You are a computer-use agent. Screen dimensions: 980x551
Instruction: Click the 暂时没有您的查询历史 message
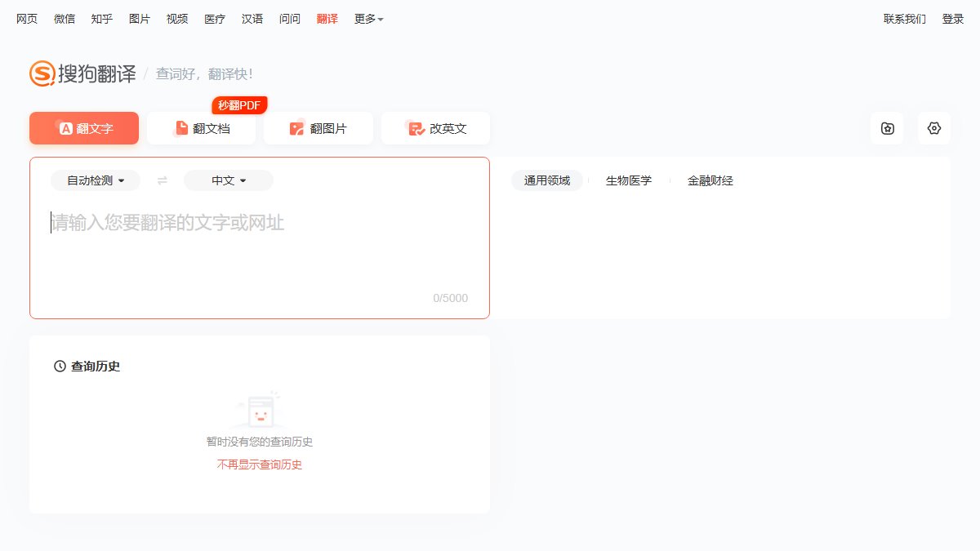pos(260,442)
